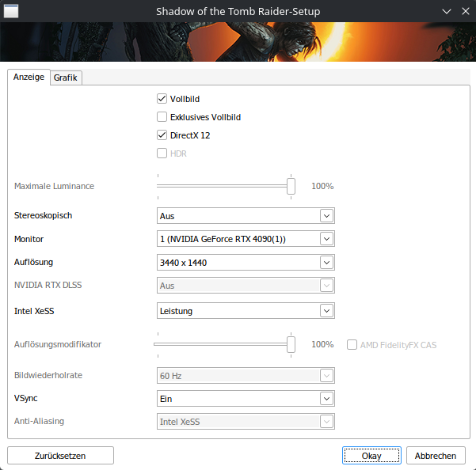The image size is (476, 470).
Task: Minimize the setup window using the chevron
Action: coord(446,12)
